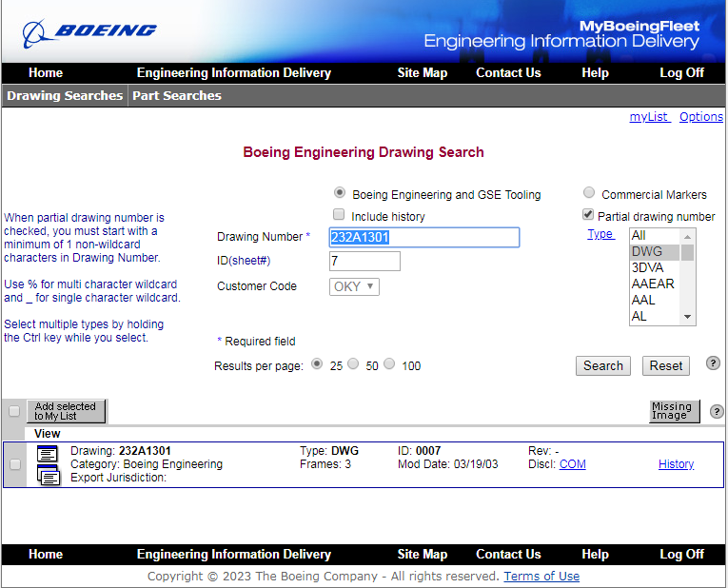Screen dimensions: 728x588
Task: Select AAEAR in the Type list
Action: pyautogui.click(x=655, y=284)
